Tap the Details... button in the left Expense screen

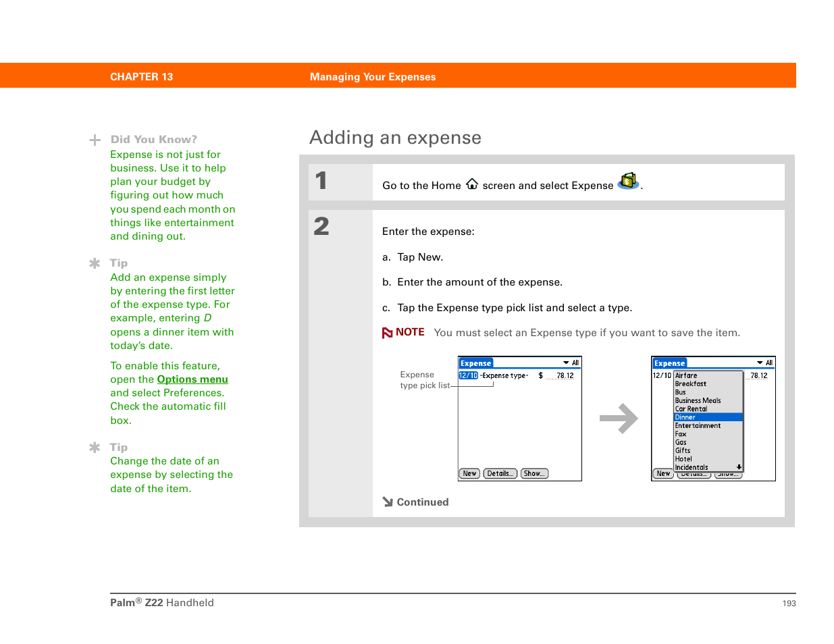[x=500, y=473]
